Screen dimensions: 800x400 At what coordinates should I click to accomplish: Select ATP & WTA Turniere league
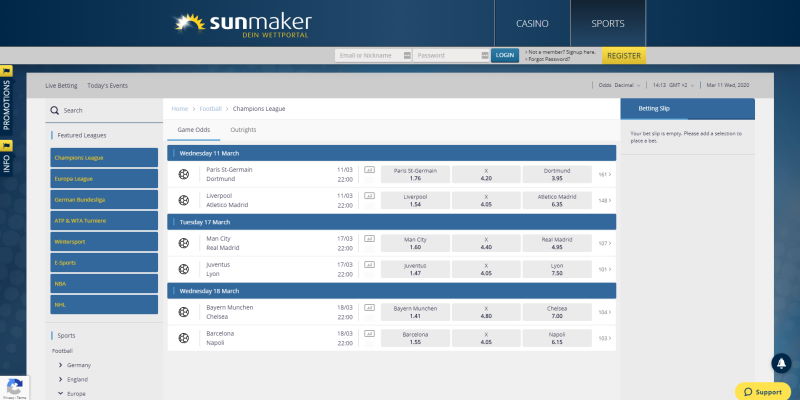point(104,220)
